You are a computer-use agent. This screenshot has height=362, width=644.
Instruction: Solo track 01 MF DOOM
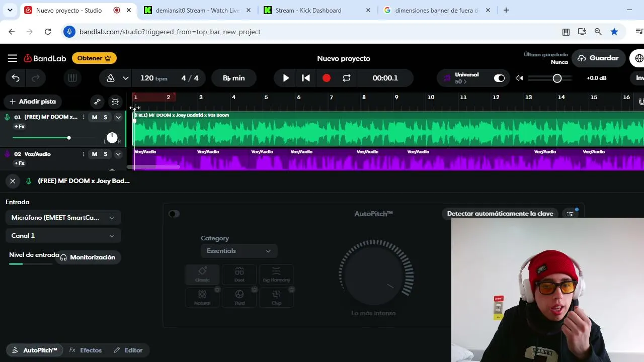click(106, 117)
